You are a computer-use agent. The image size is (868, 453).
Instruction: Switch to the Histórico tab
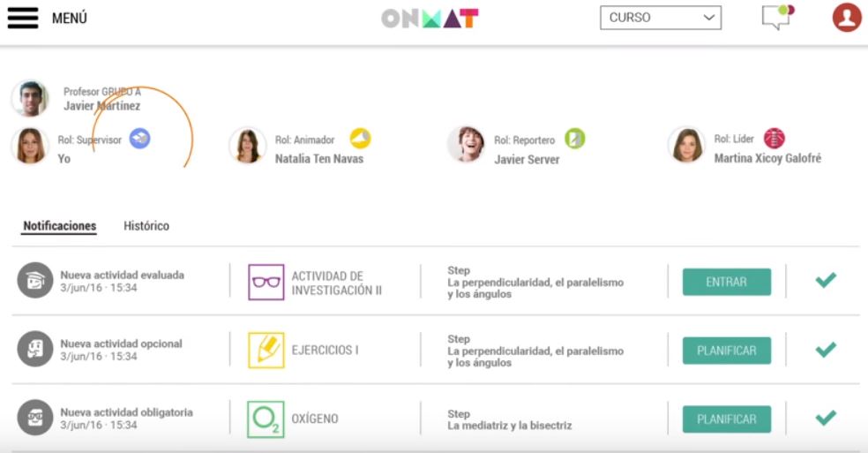(x=146, y=226)
